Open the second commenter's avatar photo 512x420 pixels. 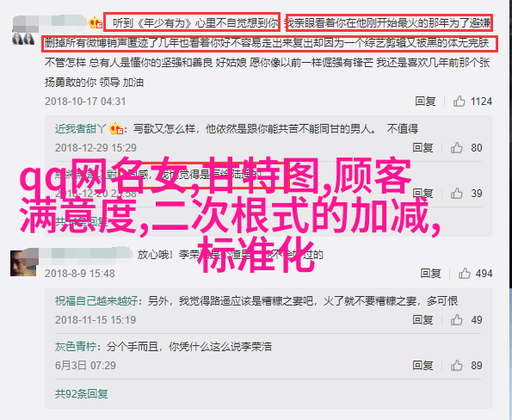click(x=23, y=263)
